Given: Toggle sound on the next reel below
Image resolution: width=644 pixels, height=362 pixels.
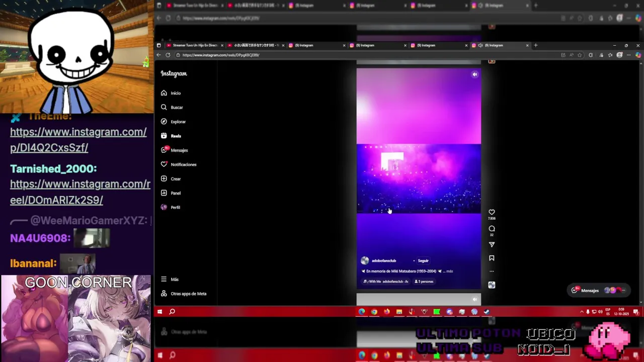Looking at the screenshot, I should (474, 299).
